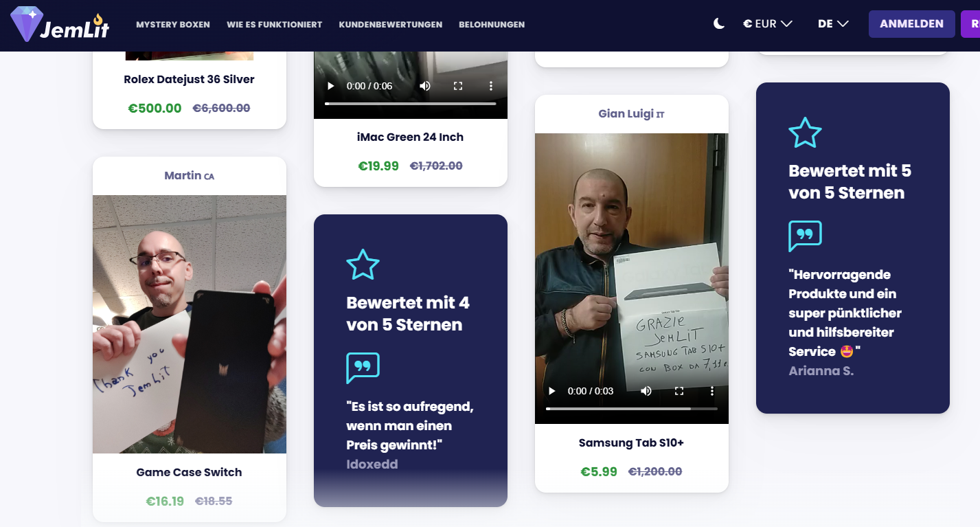The height and width of the screenshot is (527, 980).
Task: Open more options on iMac video
Action: [491, 86]
